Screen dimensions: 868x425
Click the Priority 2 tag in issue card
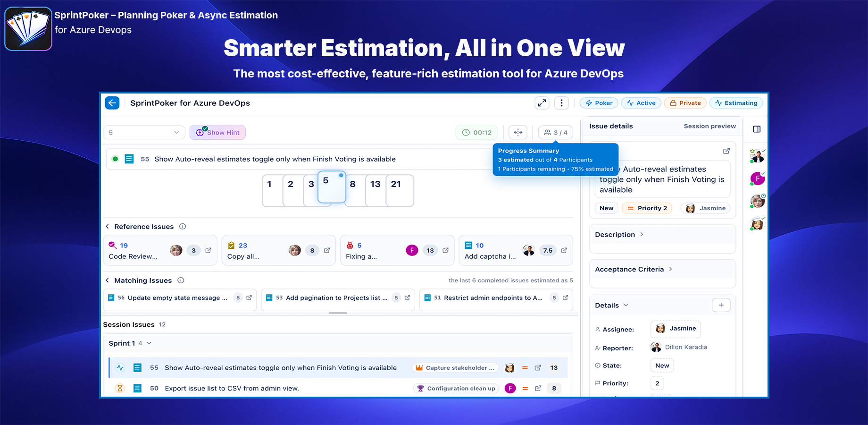[647, 208]
